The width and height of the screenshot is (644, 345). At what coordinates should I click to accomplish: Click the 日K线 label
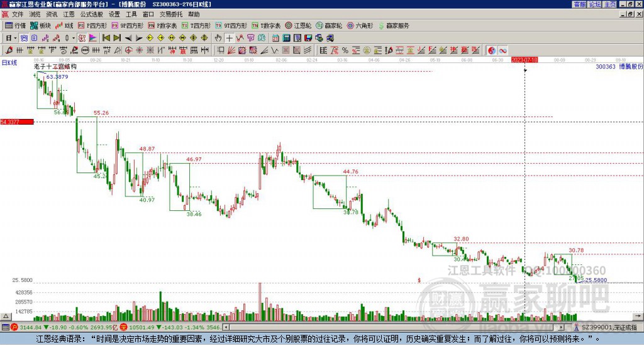coord(9,63)
